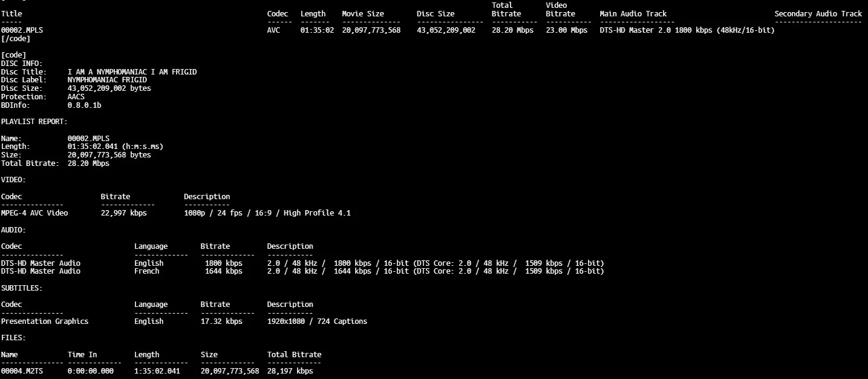Click the 22,997 kbps video bitrate
The width and height of the screenshot is (868, 379).
[123, 213]
